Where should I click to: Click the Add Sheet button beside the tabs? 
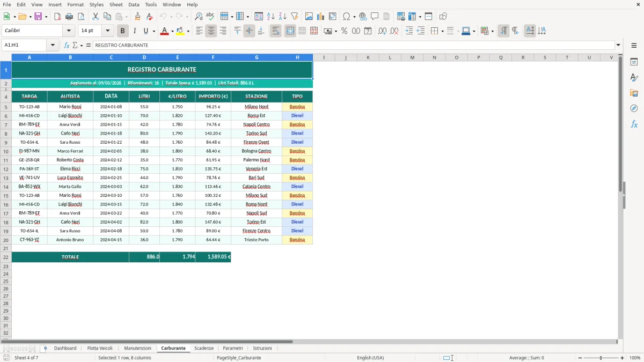45,349
